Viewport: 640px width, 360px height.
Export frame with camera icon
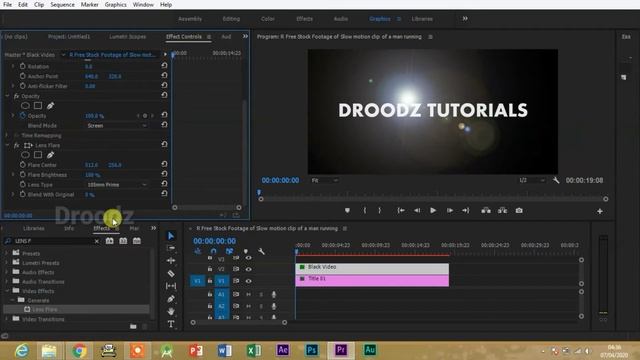pyautogui.click(x=519, y=211)
